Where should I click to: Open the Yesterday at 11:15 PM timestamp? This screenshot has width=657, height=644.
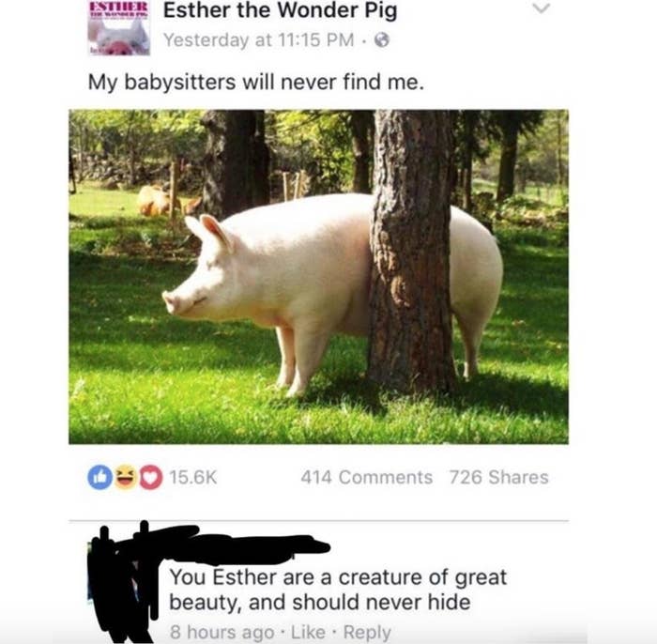258,40
